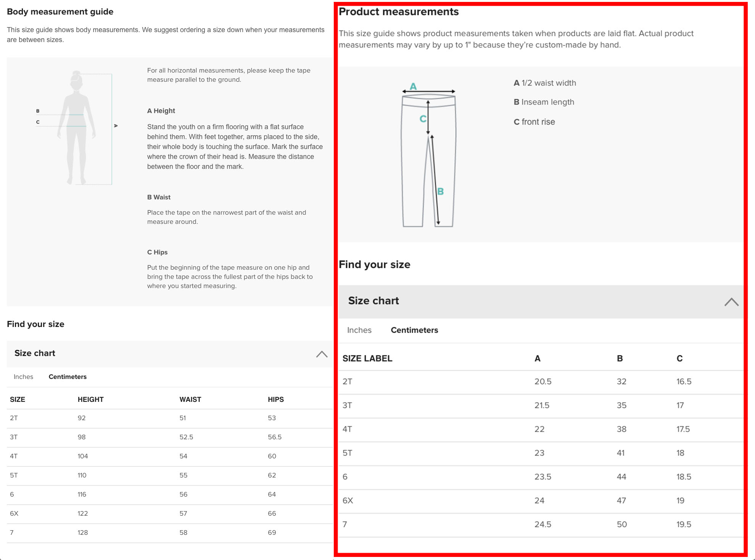The width and height of the screenshot is (755, 560).
Task: Click the teal C front rise marker
Action: [423, 119]
